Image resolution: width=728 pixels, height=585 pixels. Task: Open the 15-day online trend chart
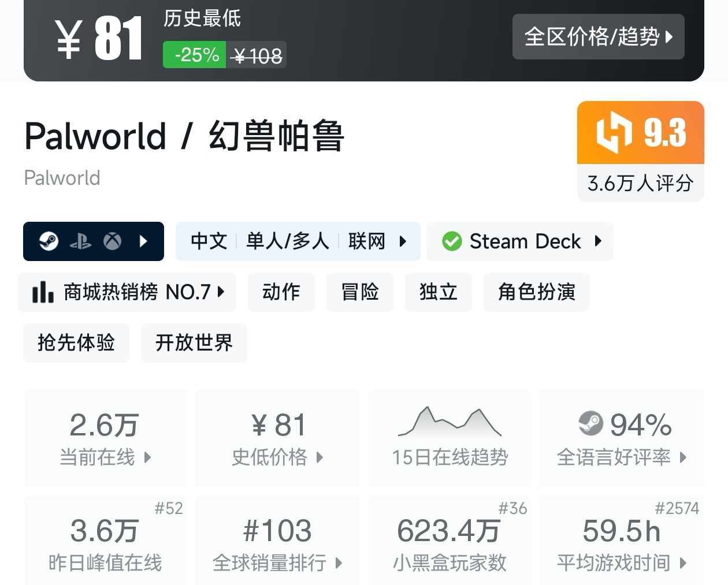[450, 422]
